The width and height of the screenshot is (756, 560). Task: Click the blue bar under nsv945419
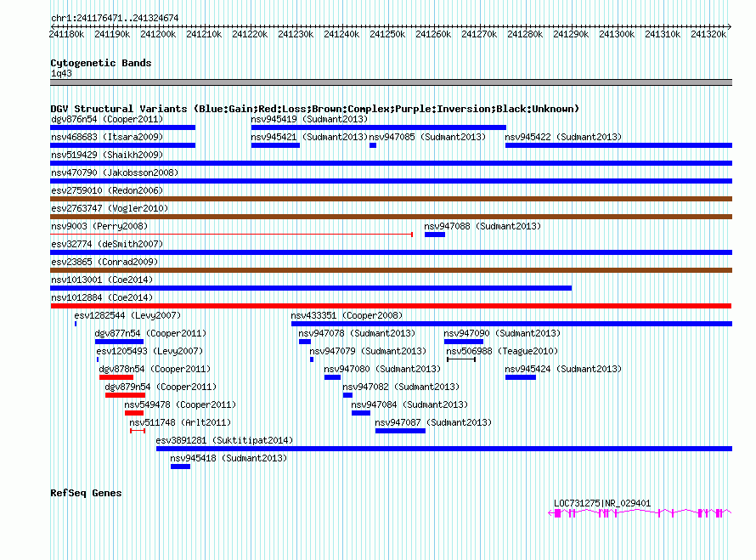pos(379,127)
